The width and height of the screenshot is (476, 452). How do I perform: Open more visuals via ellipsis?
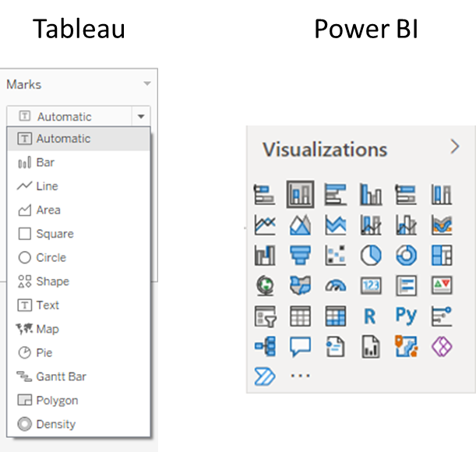point(300,376)
